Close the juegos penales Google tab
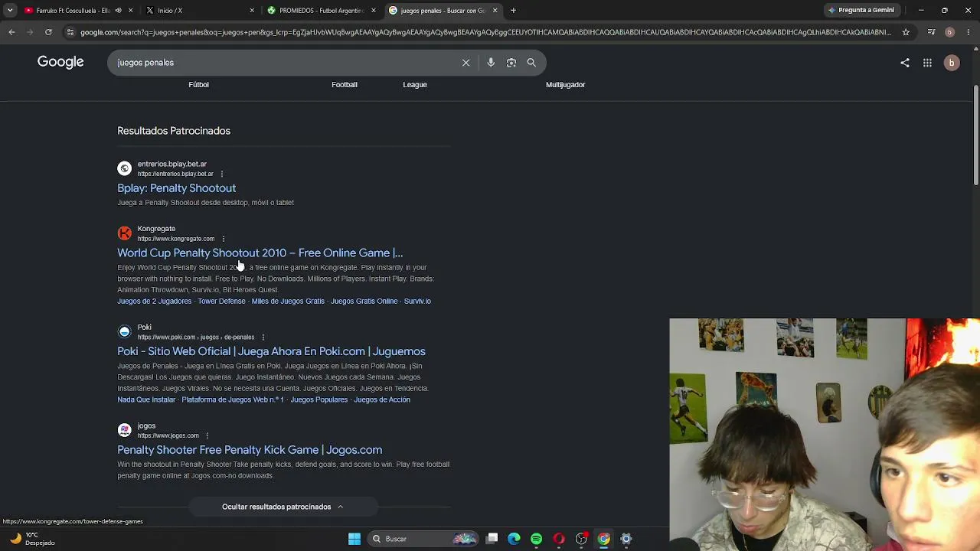Viewport: 980px width, 551px height. (495, 11)
